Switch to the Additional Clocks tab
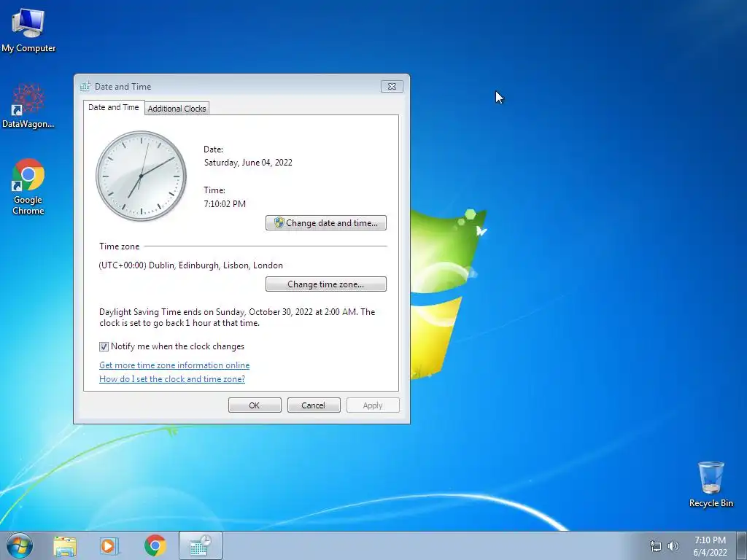 coord(177,109)
